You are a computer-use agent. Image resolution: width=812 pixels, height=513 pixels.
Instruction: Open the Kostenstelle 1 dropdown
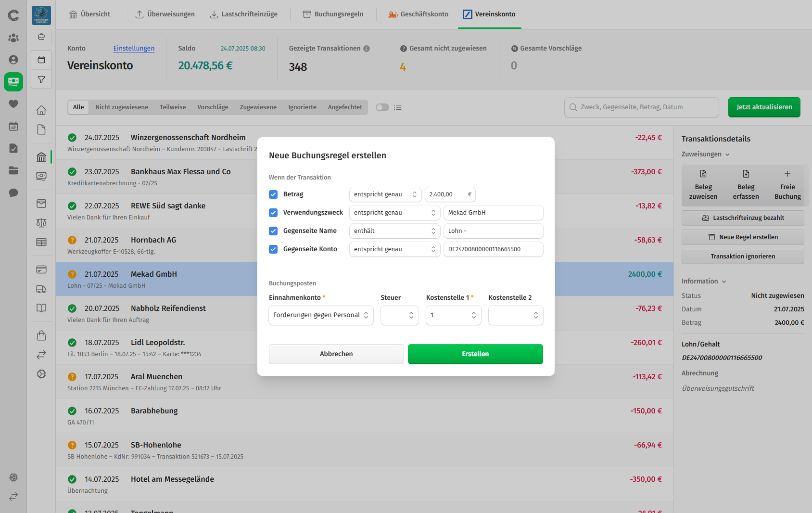453,315
